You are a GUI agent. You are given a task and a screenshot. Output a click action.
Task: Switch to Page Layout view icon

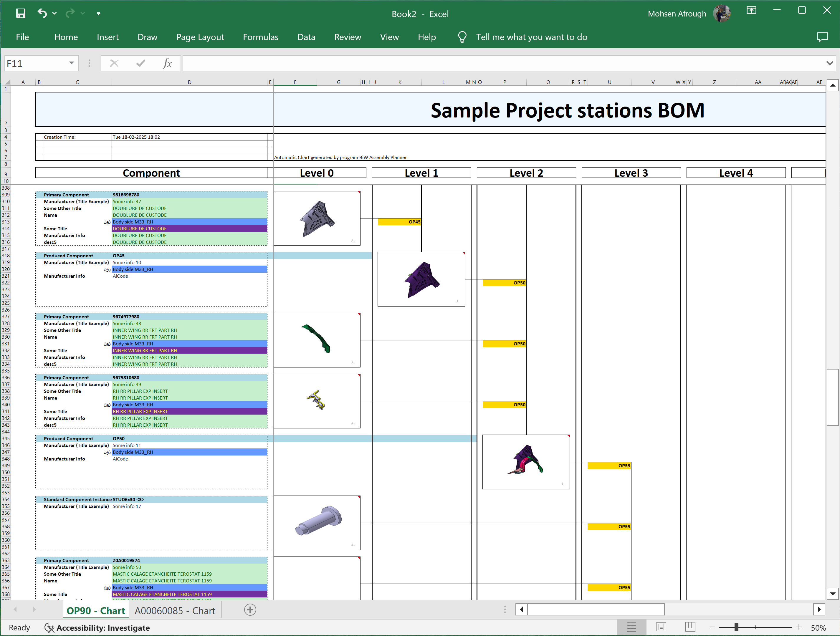[661, 627]
